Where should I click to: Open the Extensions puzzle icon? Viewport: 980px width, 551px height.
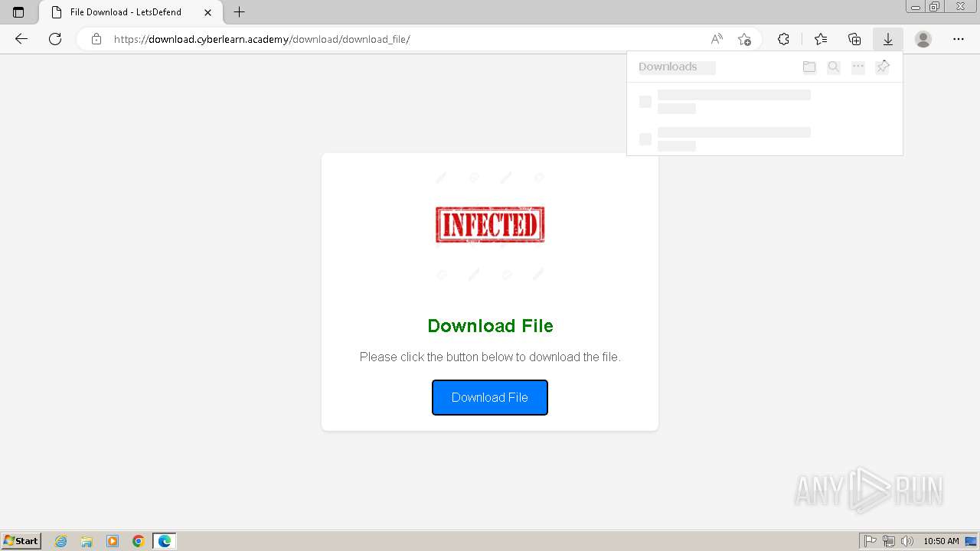pyautogui.click(x=783, y=39)
